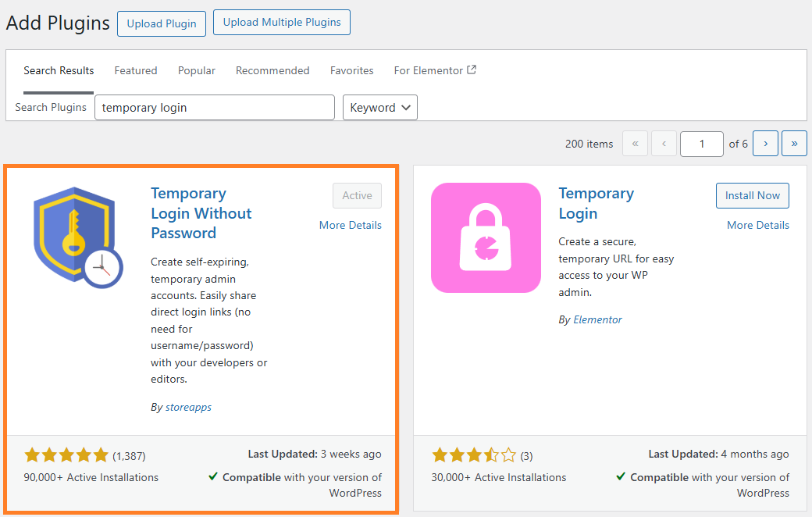Open the Temporary Login plugin title link
Screen dimensions: 812x517
596,203
